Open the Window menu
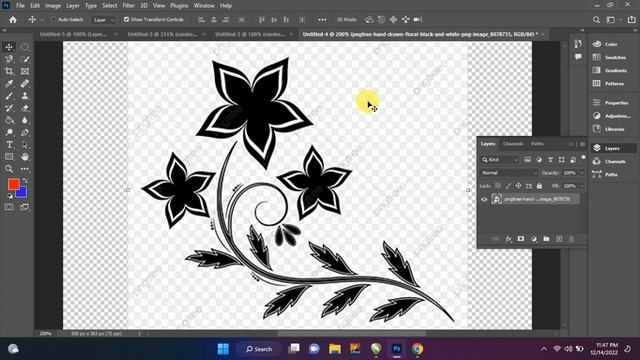640x360 pixels. pyautogui.click(x=204, y=6)
